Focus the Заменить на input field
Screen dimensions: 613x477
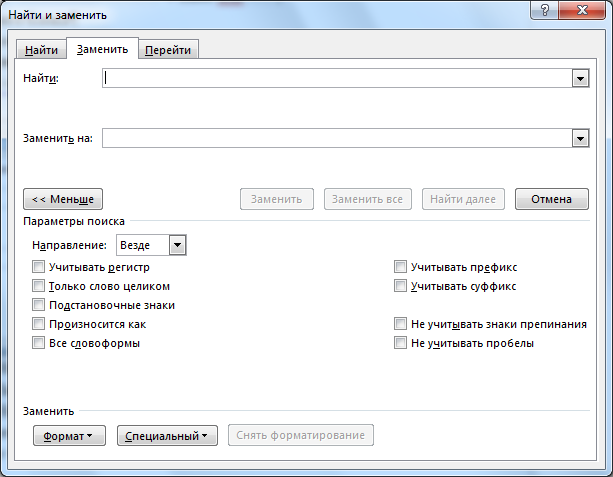(x=337, y=138)
